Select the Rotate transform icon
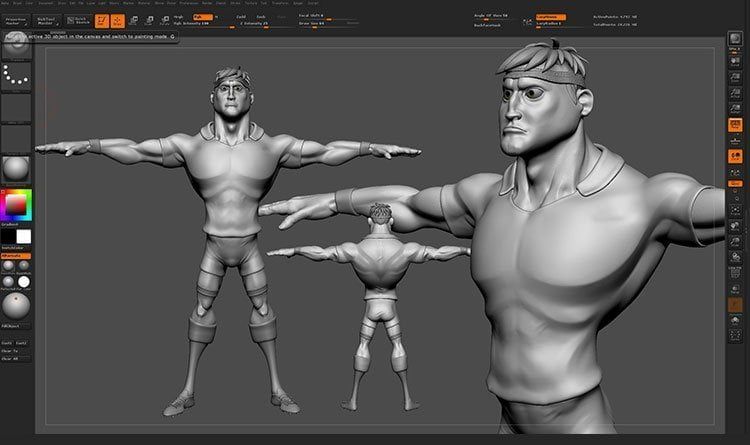The width and height of the screenshot is (750, 445). coord(165,21)
